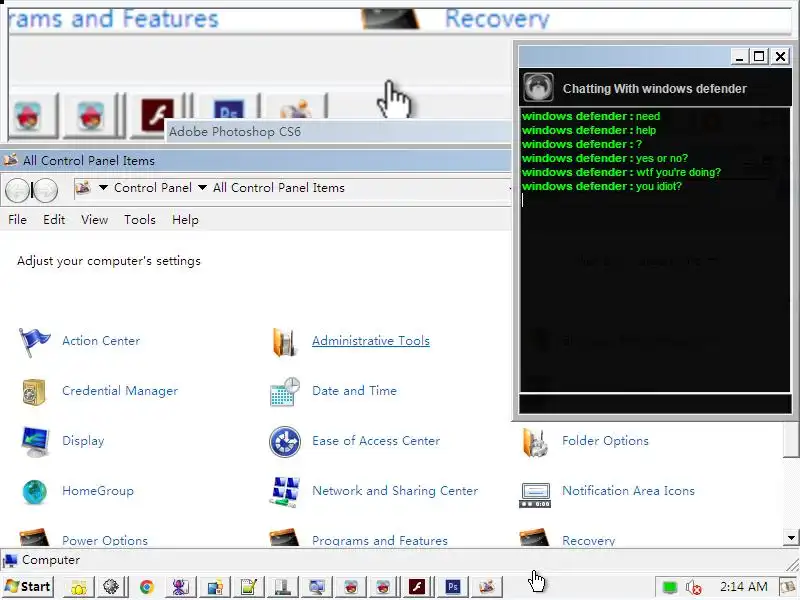800x600 pixels.
Task: Click the scroll-down arrow of Control Panel
Action: [x=791, y=538]
